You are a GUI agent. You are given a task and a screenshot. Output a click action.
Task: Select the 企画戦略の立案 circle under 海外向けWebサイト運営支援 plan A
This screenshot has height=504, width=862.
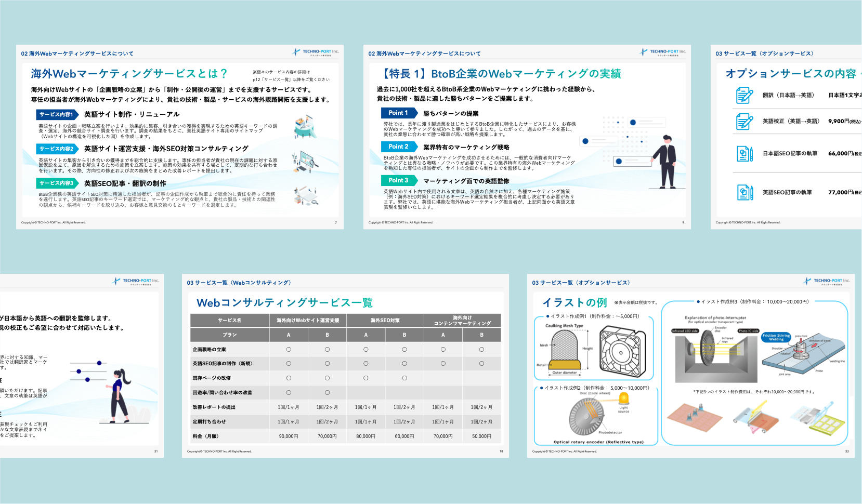(289, 350)
